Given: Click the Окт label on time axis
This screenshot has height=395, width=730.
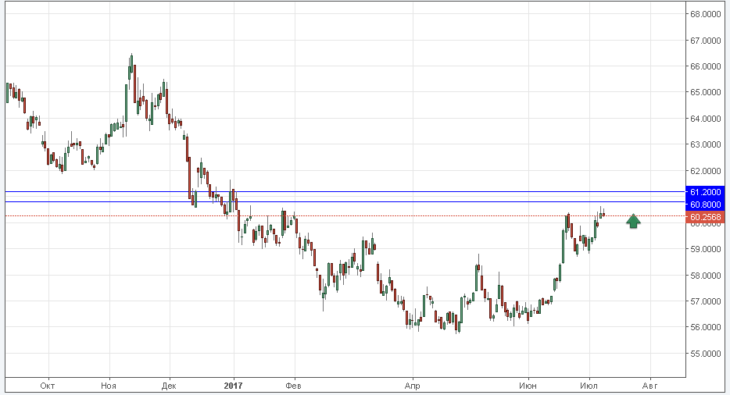Looking at the screenshot, I should (x=47, y=386).
